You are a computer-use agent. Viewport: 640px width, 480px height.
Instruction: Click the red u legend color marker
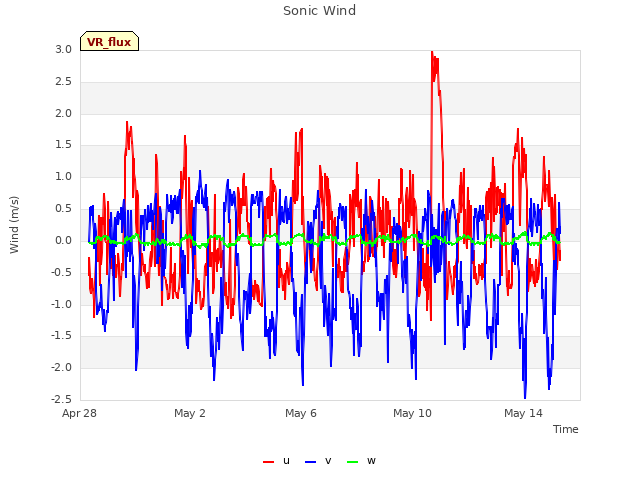(269, 462)
